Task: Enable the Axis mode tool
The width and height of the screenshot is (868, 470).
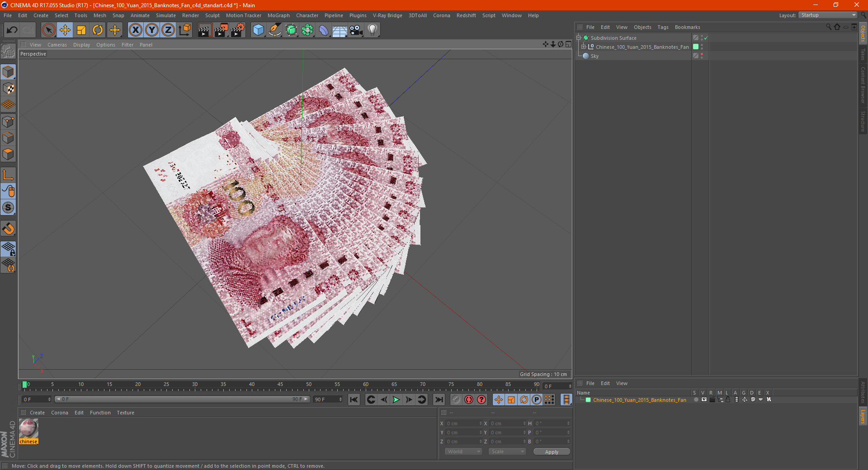Action: point(8,175)
